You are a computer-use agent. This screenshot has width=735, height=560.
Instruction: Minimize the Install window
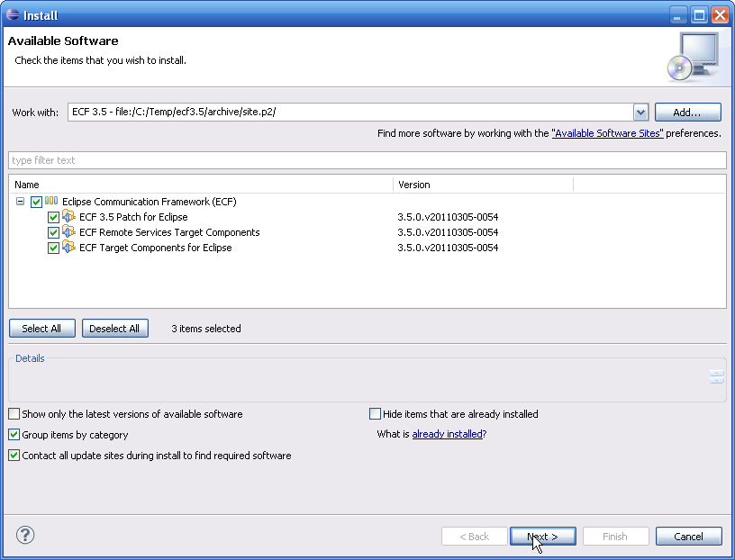tap(677, 15)
